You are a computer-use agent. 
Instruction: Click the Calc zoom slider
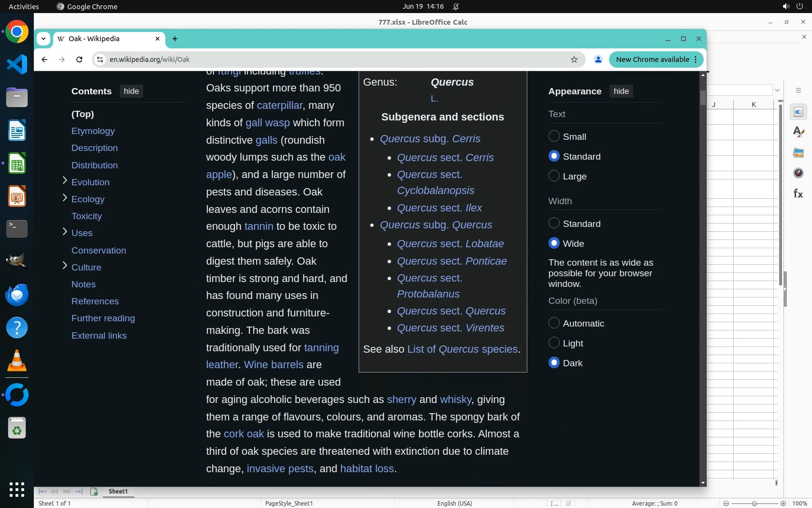tap(754, 504)
